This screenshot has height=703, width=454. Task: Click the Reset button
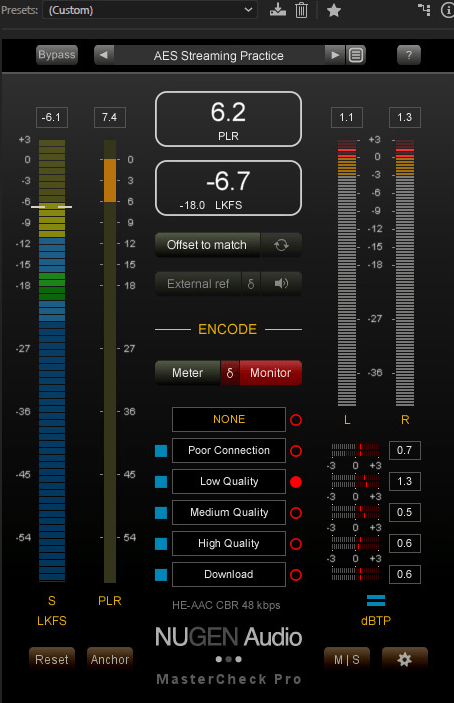pyautogui.click(x=52, y=660)
